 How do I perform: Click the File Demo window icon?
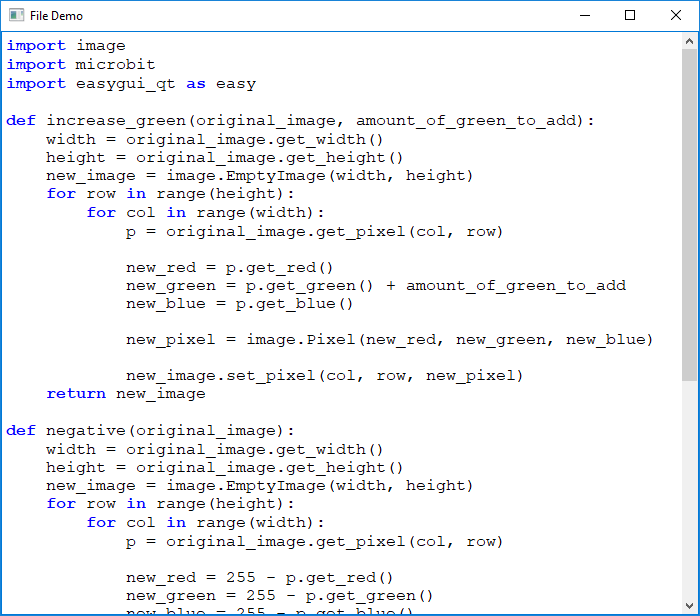click(16, 16)
